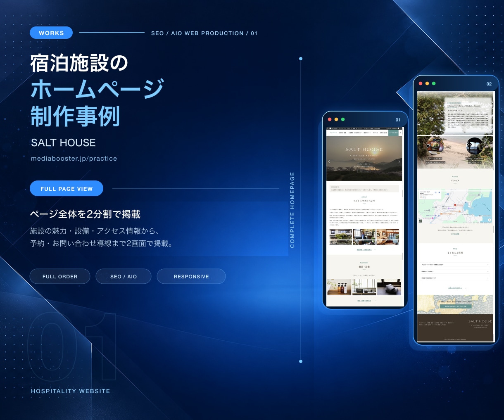Open the folded towel photo in Facilities
504x420 pixels.
point(389,287)
